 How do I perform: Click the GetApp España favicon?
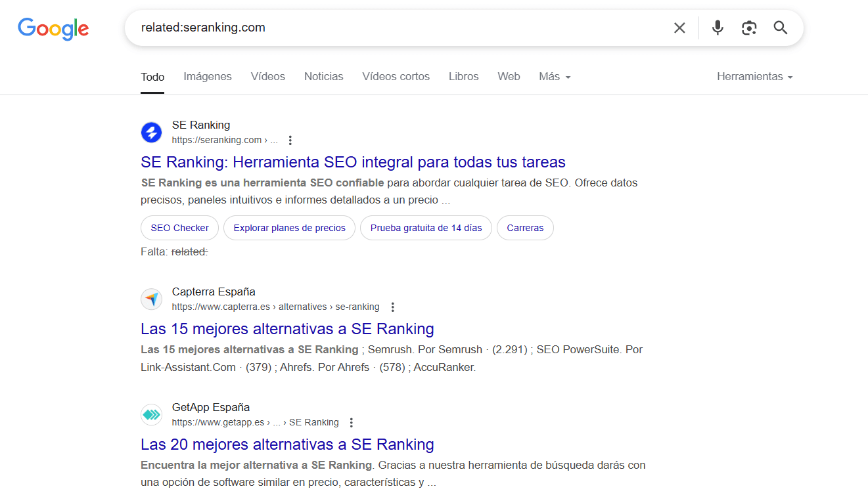pyautogui.click(x=151, y=414)
